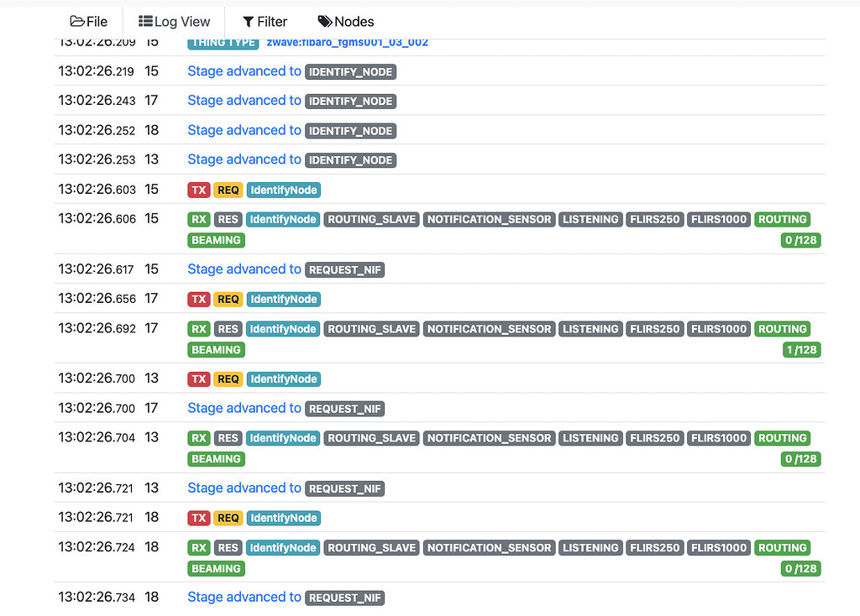Click the NOTIFICATION_SENSOR badge at 13:02:26.391

coord(489,328)
